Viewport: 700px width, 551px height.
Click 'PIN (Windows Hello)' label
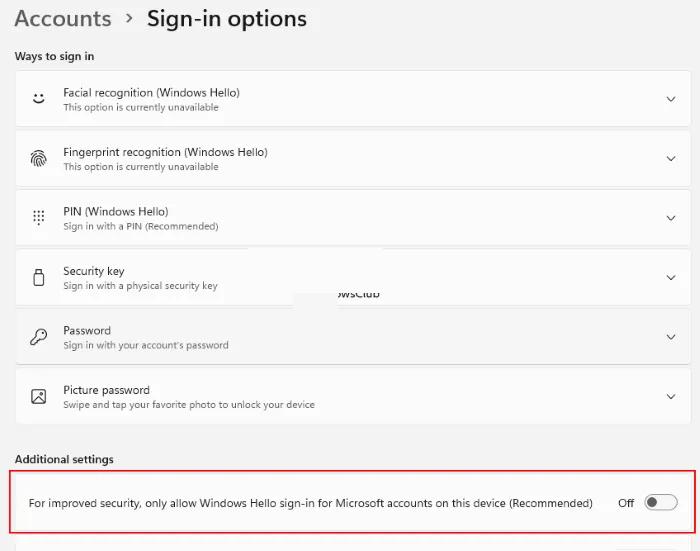pos(116,211)
